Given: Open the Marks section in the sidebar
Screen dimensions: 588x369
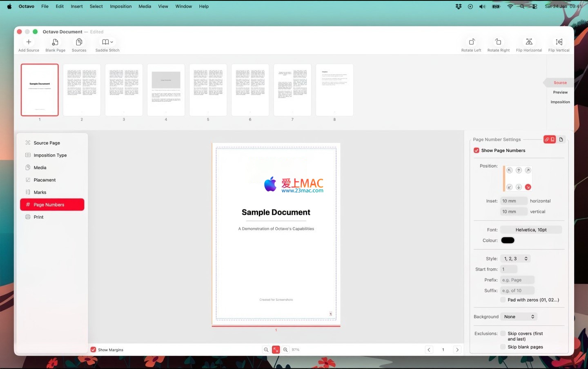Looking at the screenshot, I should click(40, 192).
